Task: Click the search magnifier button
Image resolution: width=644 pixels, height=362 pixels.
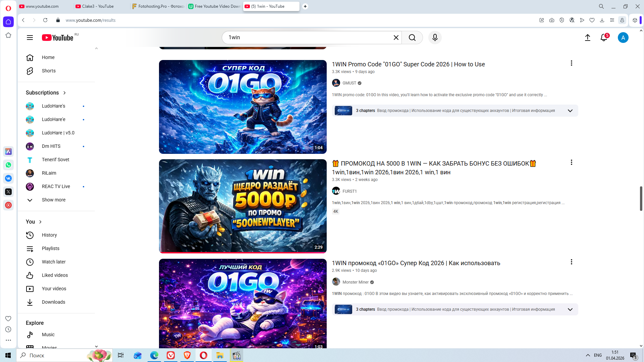Action: 412,38
